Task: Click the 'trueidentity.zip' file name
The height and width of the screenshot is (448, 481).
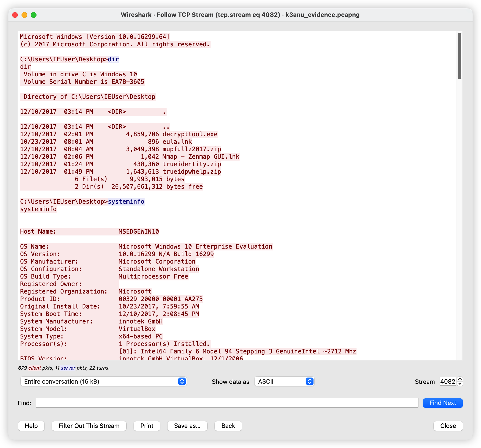Action: (x=192, y=164)
